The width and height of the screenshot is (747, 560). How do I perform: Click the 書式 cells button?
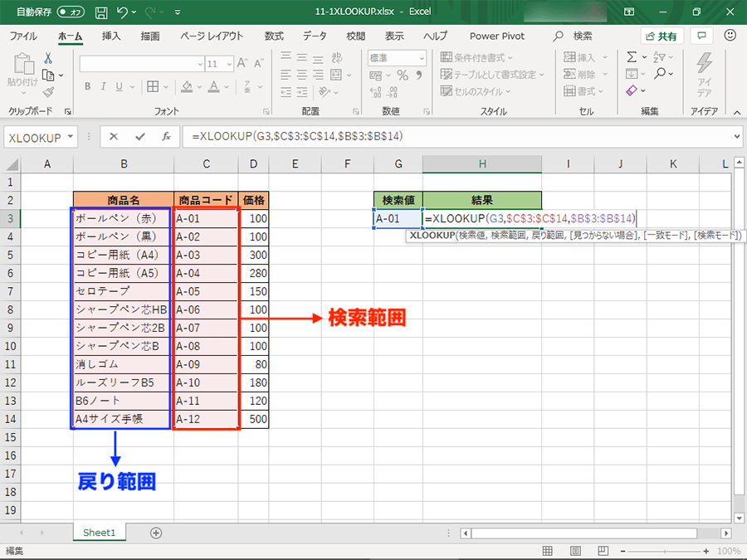coord(580,91)
